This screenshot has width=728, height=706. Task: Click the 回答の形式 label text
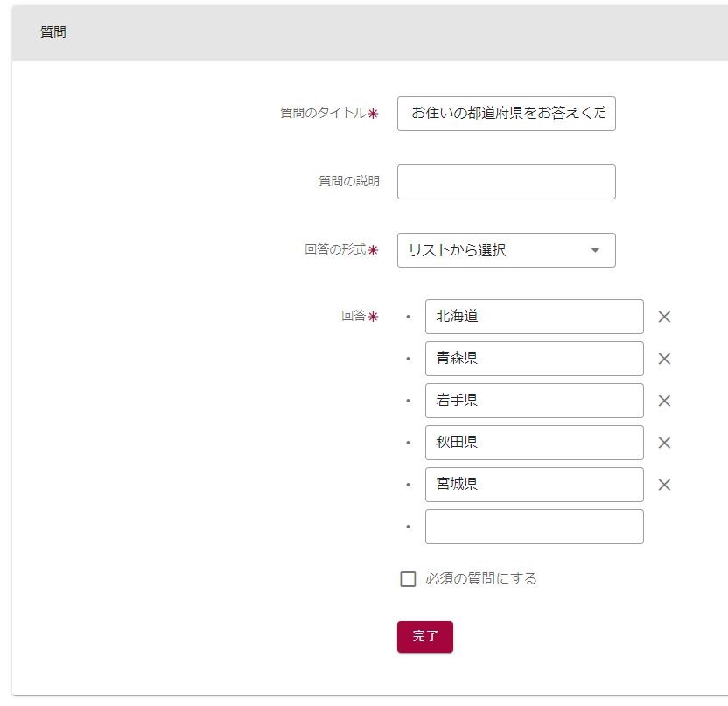click(335, 249)
